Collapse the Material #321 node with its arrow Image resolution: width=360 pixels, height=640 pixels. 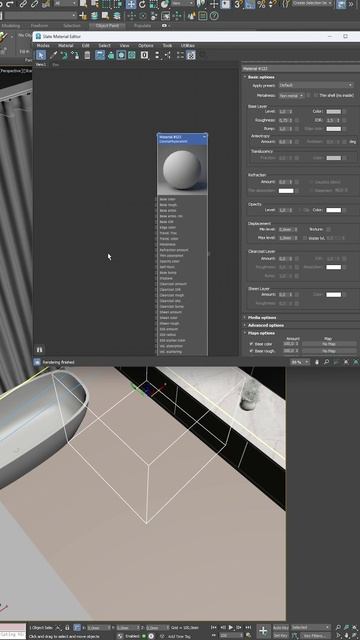click(x=204, y=137)
